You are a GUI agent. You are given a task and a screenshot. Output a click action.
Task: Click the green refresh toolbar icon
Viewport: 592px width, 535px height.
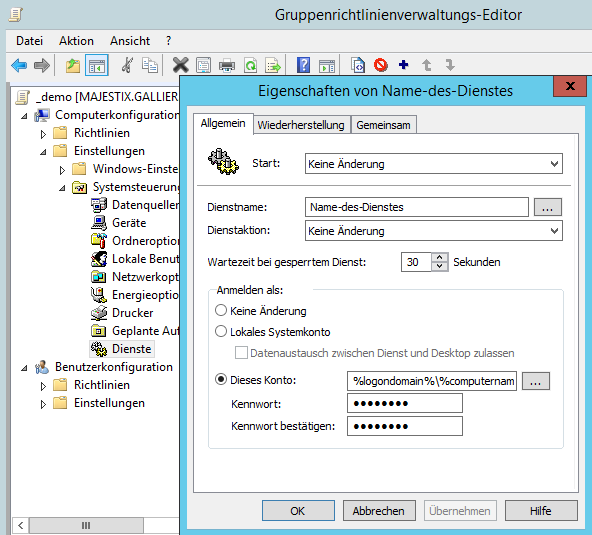[250, 65]
